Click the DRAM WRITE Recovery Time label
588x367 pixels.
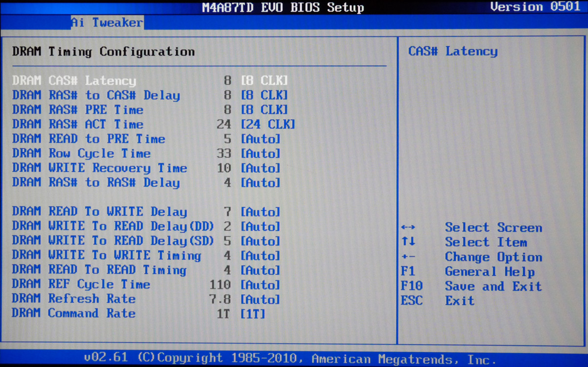coord(100,168)
